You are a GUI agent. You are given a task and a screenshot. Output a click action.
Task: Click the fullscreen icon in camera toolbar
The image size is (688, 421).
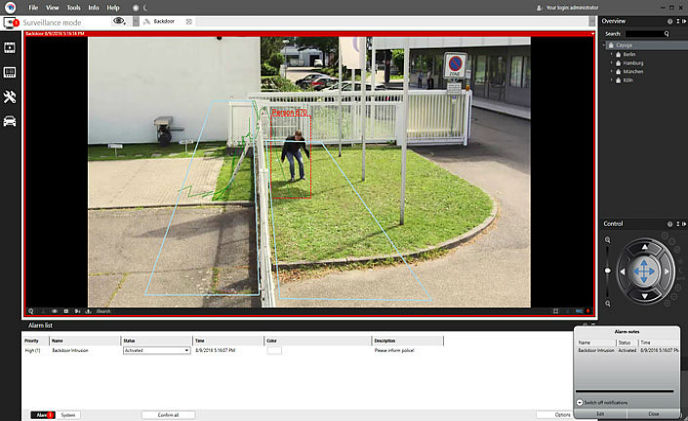click(x=555, y=311)
